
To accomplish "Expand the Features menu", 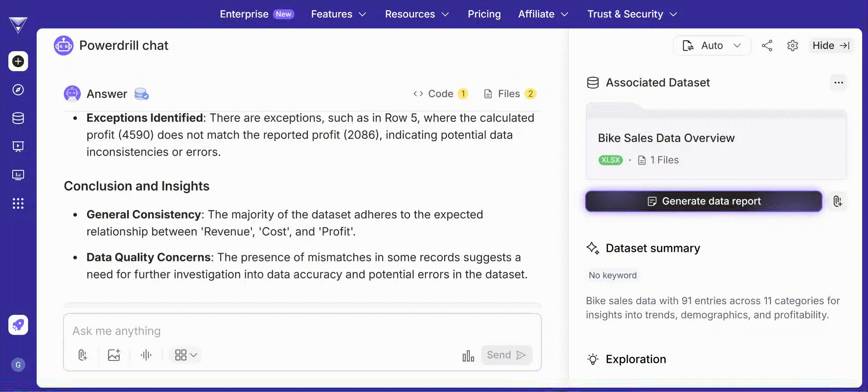I will tap(339, 14).
